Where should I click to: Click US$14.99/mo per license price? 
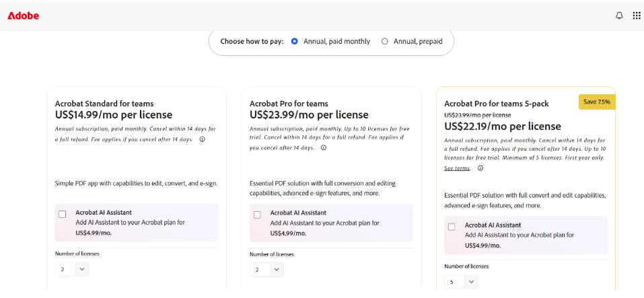(x=114, y=114)
